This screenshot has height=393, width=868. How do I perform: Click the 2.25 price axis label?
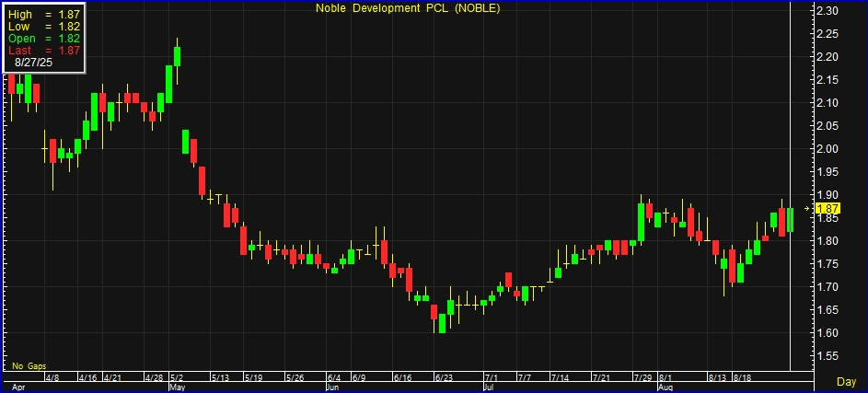coord(828,34)
